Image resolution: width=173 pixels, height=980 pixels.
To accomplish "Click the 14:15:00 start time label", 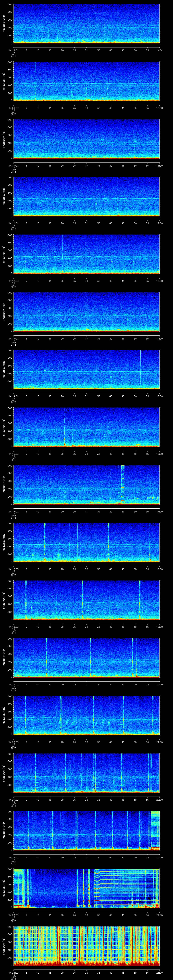I will click(13, 454).
